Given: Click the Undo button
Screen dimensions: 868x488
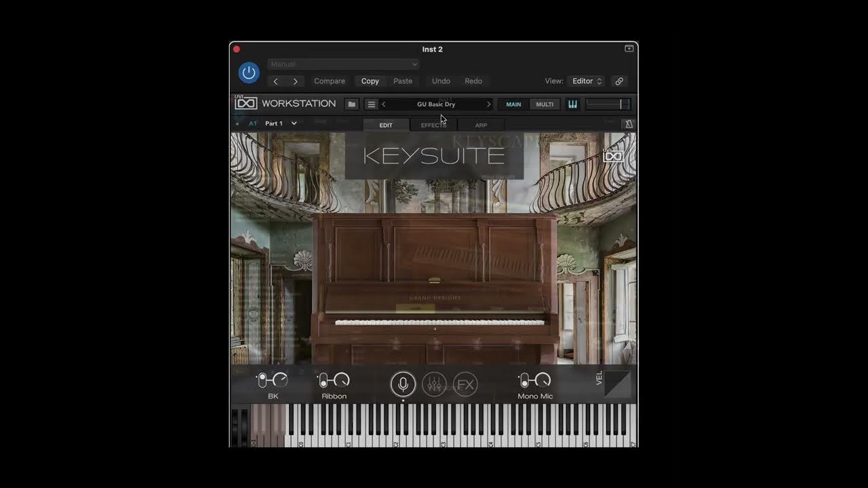Looking at the screenshot, I should click(x=441, y=81).
